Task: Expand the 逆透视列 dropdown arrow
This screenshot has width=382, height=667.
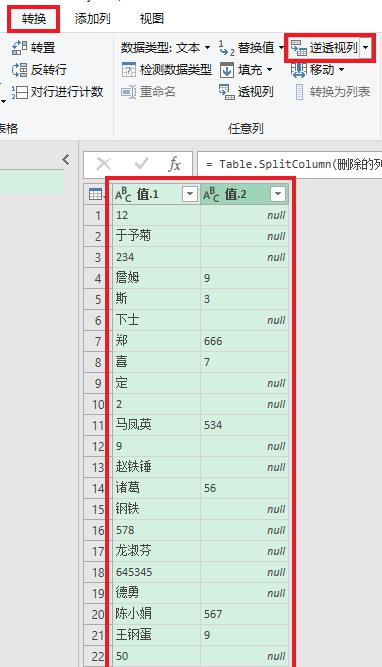Action: pyautogui.click(x=366, y=48)
